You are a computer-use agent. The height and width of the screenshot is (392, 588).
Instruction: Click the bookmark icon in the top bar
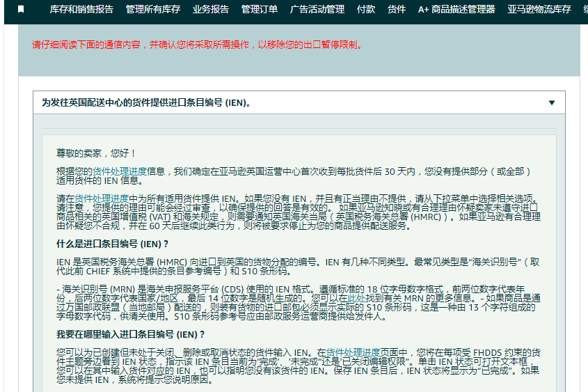coord(21,9)
